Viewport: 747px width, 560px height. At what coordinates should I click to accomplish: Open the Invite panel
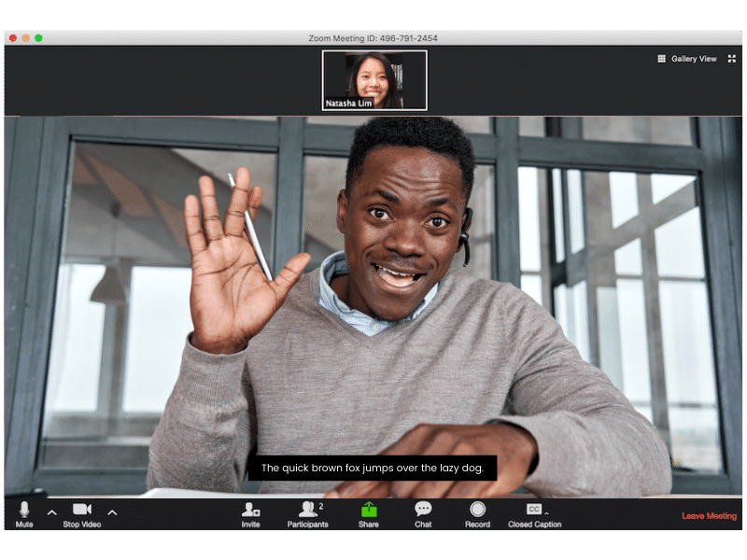(249, 515)
